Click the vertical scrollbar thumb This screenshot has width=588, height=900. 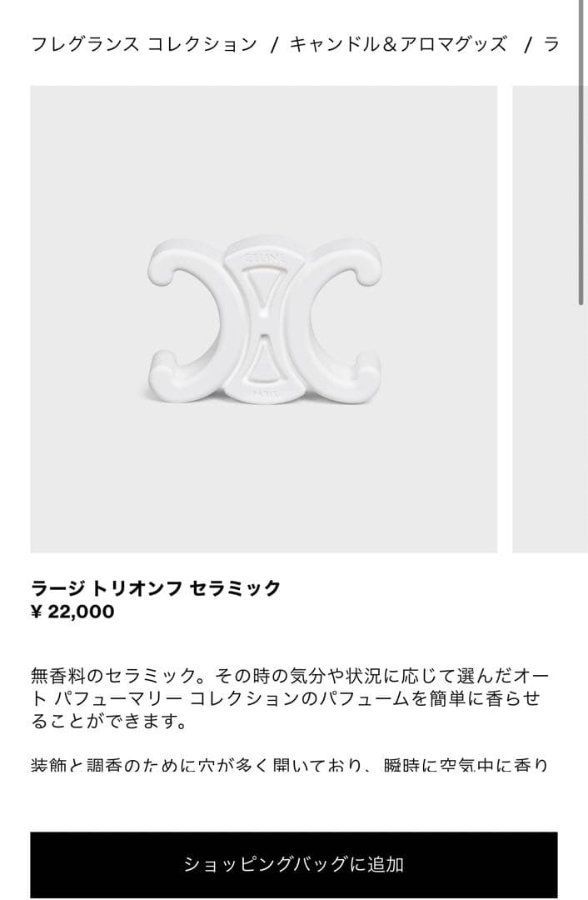[x=581, y=152]
